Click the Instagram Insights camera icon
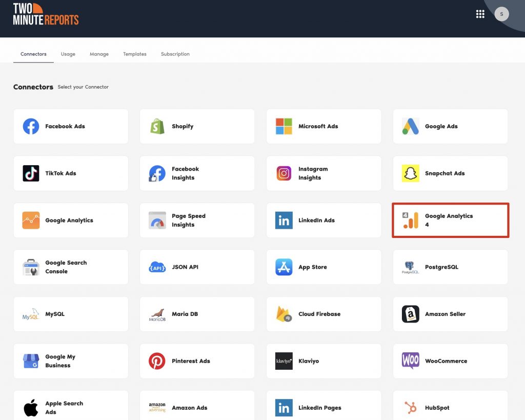Screen dimensions: 525x420 tap(284, 173)
